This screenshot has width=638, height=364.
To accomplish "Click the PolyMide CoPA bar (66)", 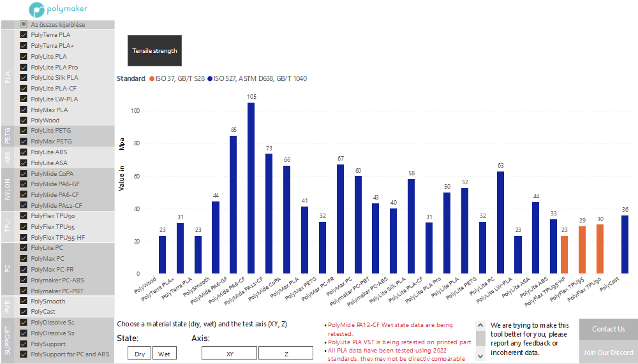I will (x=287, y=220).
